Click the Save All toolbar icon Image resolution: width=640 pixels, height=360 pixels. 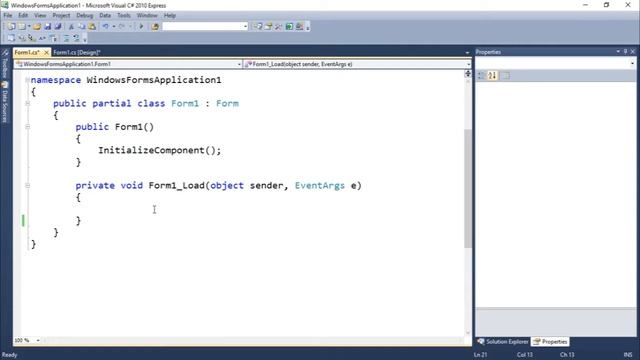(58, 27)
